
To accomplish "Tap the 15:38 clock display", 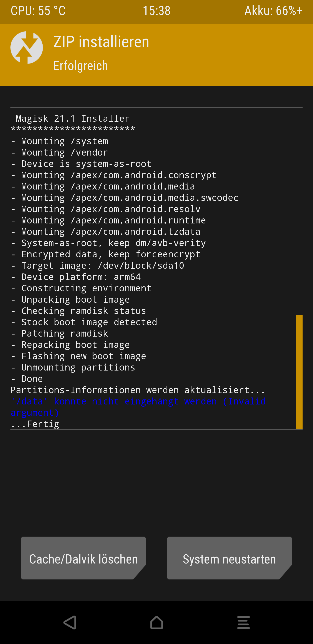I will tap(157, 11).
